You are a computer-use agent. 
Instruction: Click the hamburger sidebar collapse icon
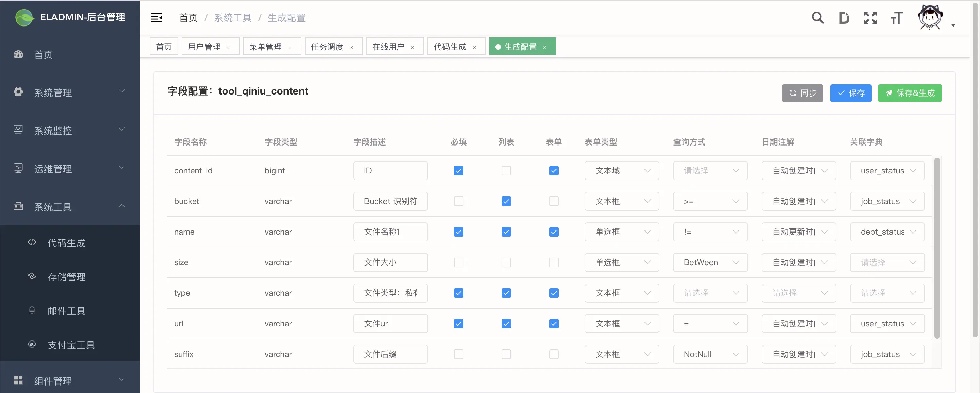[157, 18]
